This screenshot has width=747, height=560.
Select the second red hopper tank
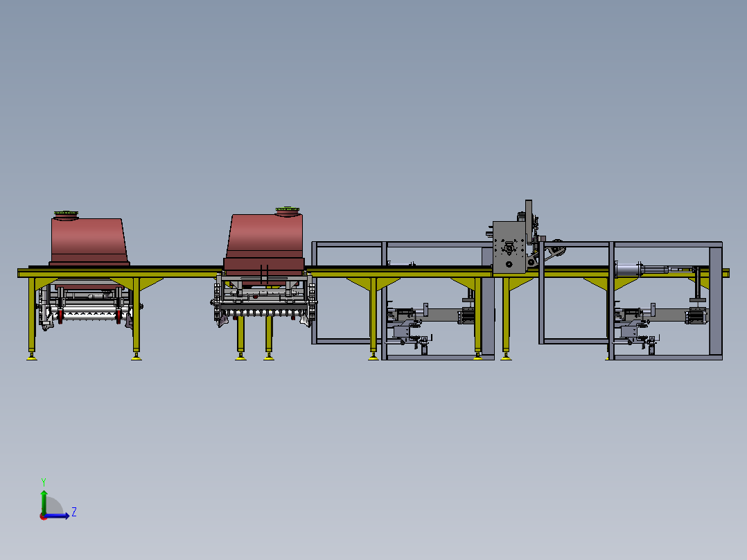pyautogui.click(x=265, y=245)
